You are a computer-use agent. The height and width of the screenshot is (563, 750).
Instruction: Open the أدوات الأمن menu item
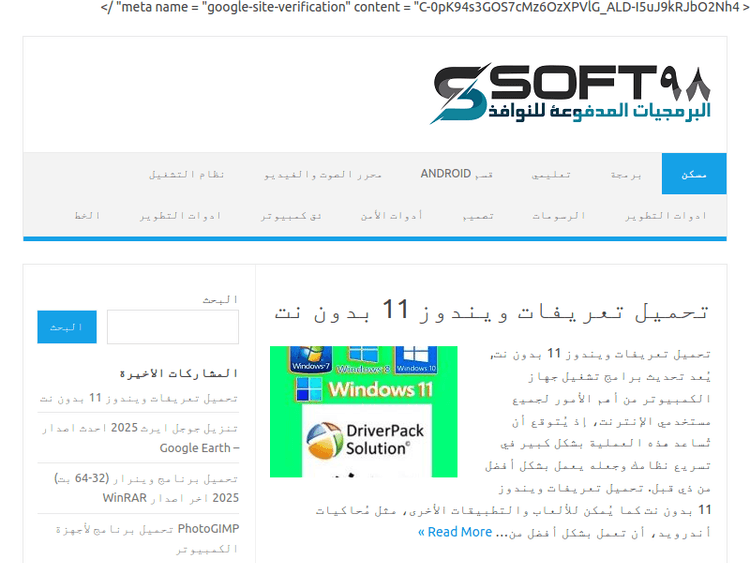point(392,215)
